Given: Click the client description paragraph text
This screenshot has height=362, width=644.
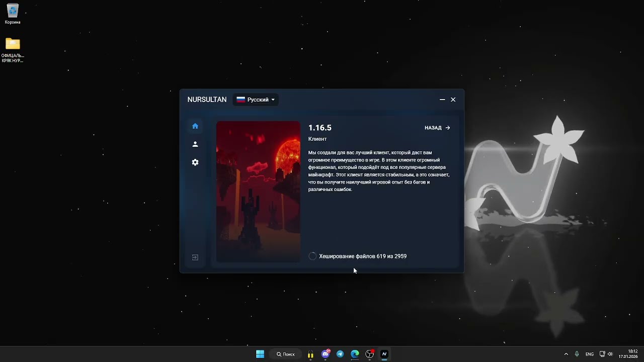Looking at the screenshot, I should pyautogui.click(x=379, y=171).
